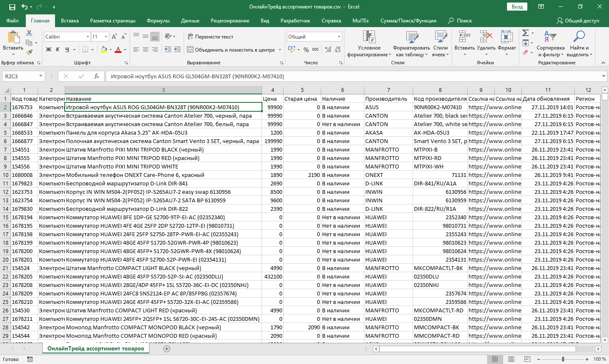Click Общий доступ share button
The image size is (609, 364).
(x=578, y=21)
